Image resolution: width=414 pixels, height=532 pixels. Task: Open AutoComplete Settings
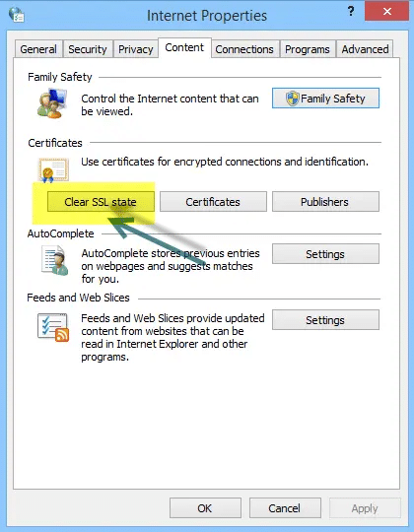[325, 254]
